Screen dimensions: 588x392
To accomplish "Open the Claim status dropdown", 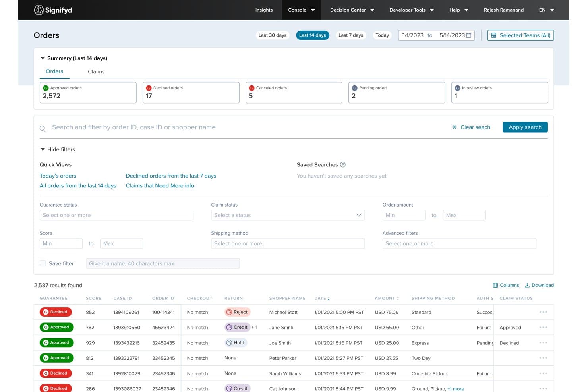I will (288, 215).
